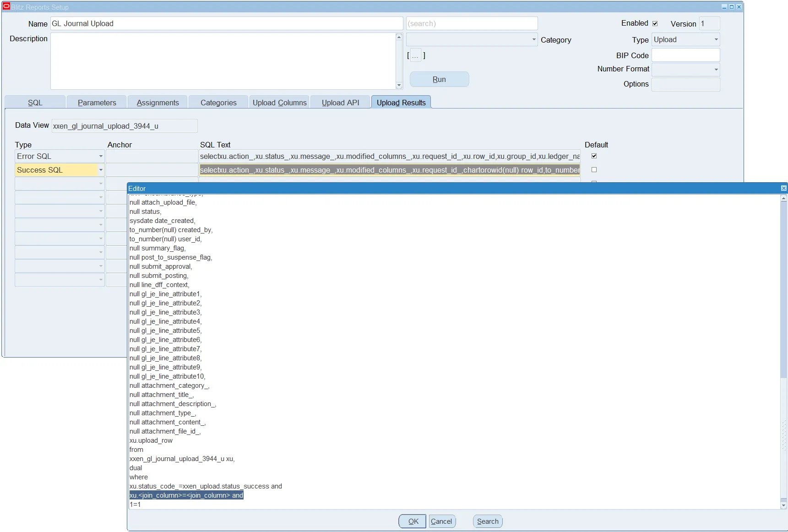This screenshot has height=532, width=788.
Task: Open the category list button with ellipsis
Action: point(415,56)
